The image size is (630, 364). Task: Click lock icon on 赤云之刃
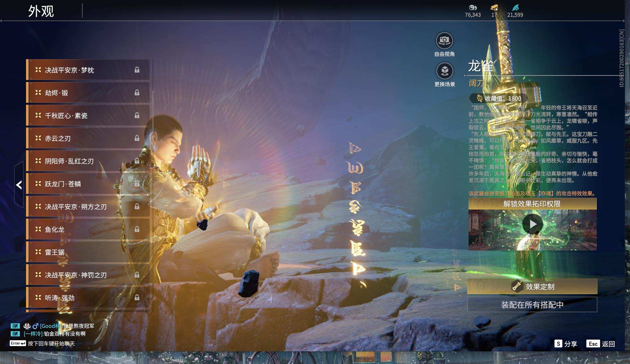(137, 138)
